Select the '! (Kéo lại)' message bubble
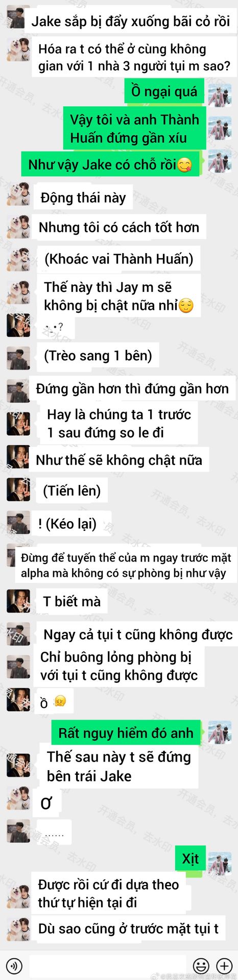Viewport: 238px width, 980px height. (67, 524)
